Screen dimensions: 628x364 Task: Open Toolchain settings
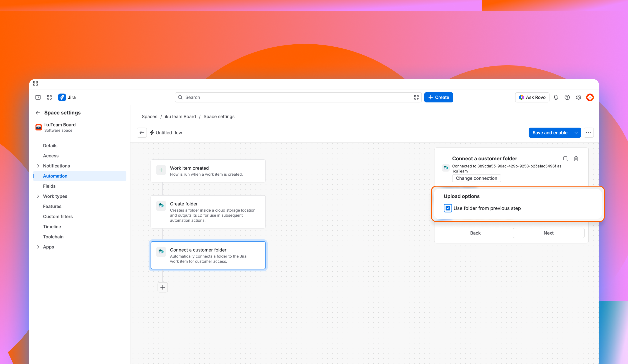pos(53,237)
